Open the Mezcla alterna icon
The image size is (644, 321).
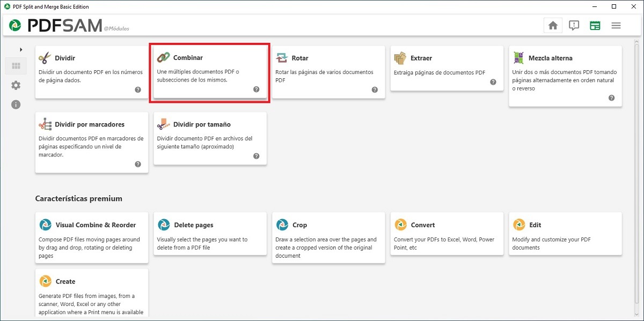(518, 58)
